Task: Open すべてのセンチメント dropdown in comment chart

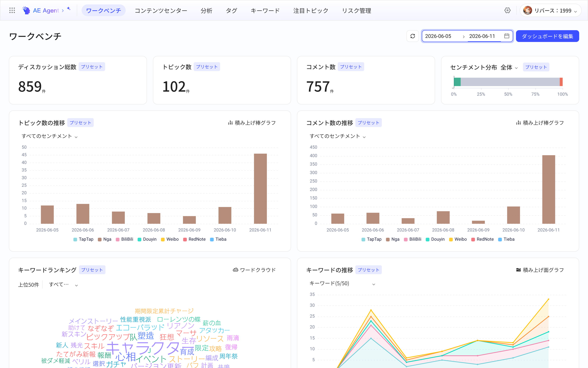Action: tap(338, 136)
